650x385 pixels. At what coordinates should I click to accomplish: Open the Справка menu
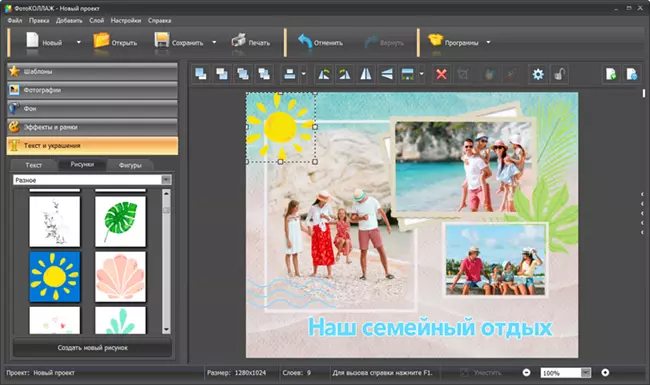pos(159,20)
